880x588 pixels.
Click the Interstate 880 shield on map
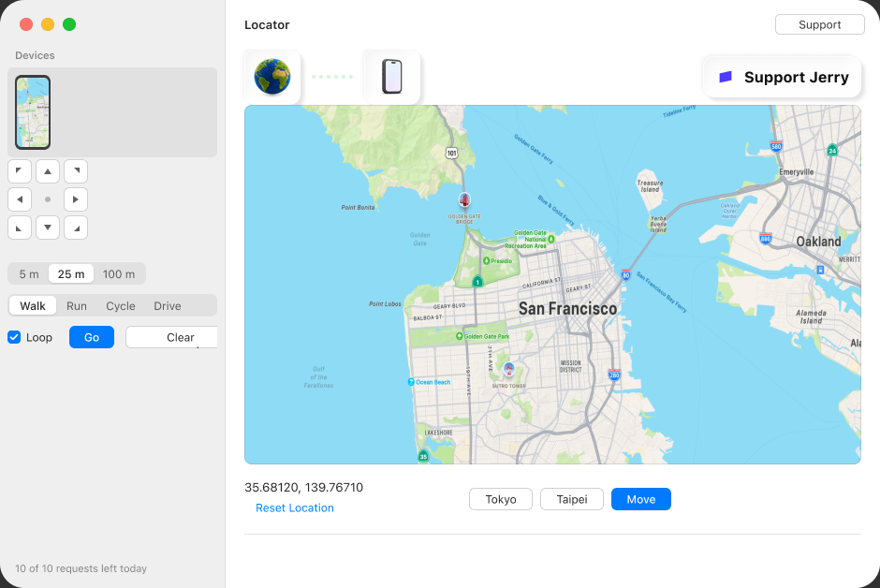pos(766,238)
